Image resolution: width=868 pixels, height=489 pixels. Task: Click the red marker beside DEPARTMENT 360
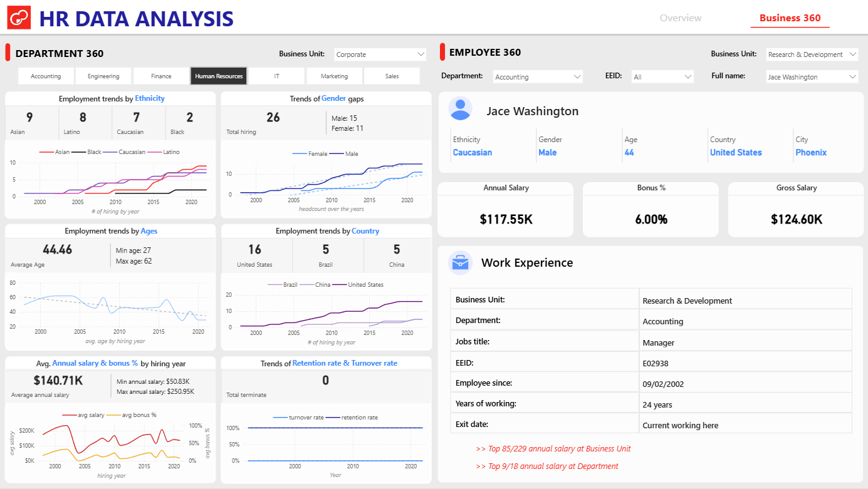pos(8,53)
